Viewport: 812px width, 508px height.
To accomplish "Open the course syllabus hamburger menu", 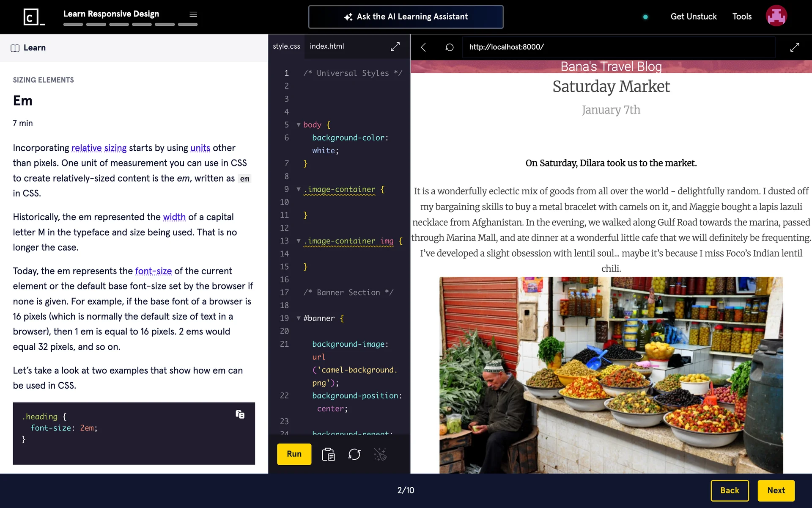I will [x=193, y=14].
